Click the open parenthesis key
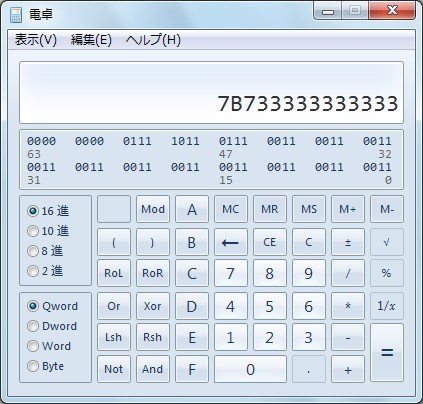This screenshot has height=404, width=423. pos(114,242)
